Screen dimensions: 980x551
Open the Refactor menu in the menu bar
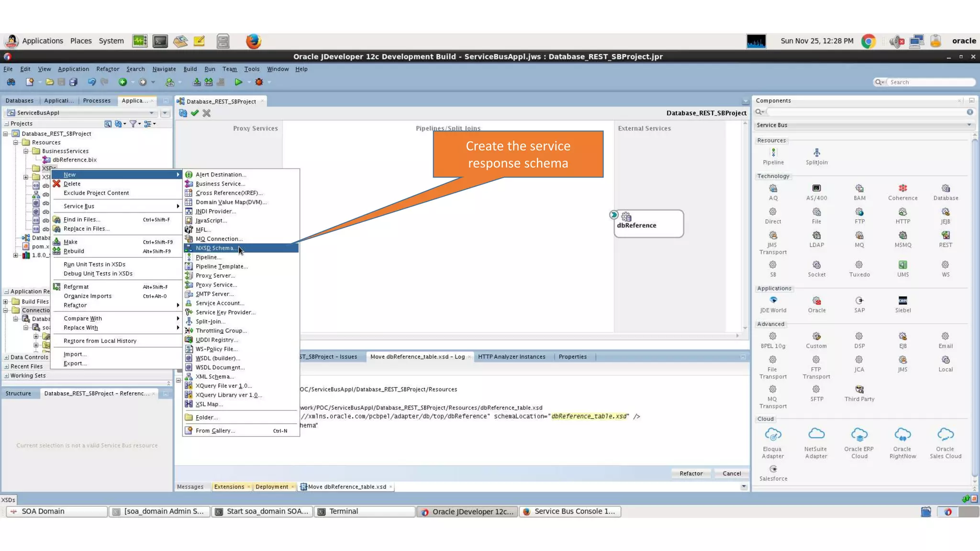point(108,69)
